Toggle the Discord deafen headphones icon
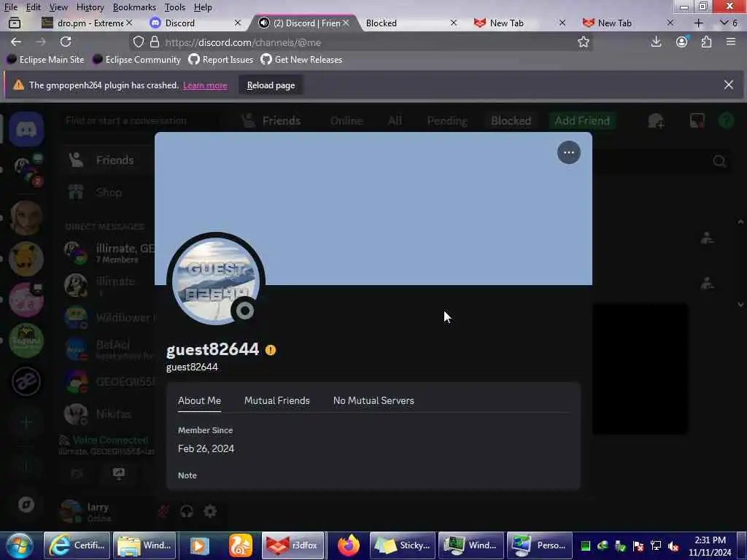747x560 pixels. pyautogui.click(x=186, y=511)
